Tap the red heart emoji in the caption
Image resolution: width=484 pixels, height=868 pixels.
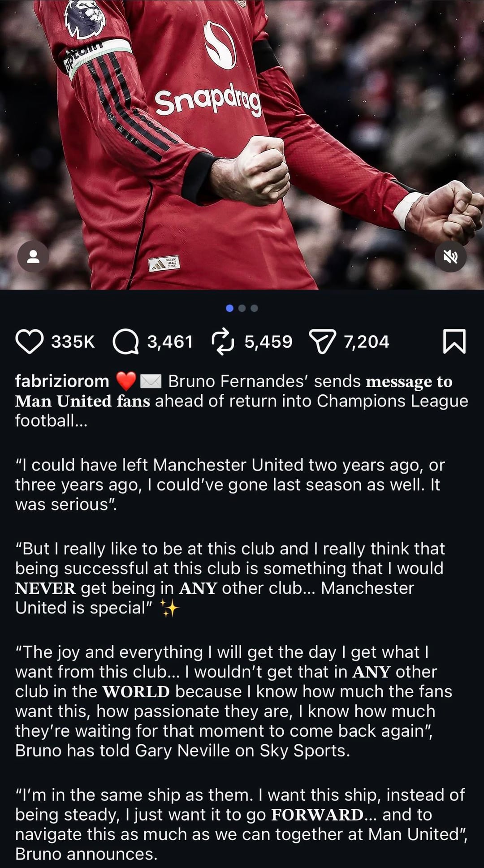(x=126, y=382)
